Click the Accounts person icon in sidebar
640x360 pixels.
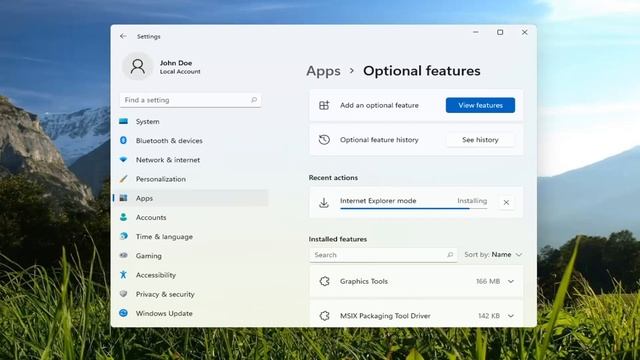pyautogui.click(x=123, y=217)
